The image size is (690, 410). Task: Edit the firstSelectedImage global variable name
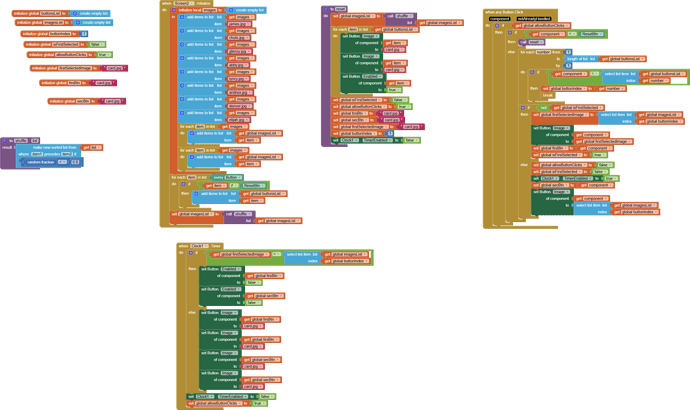click(x=75, y=68)
